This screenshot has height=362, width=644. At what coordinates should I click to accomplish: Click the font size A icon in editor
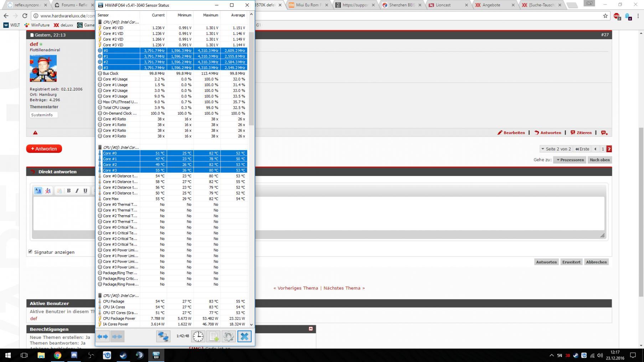point(38,191)
